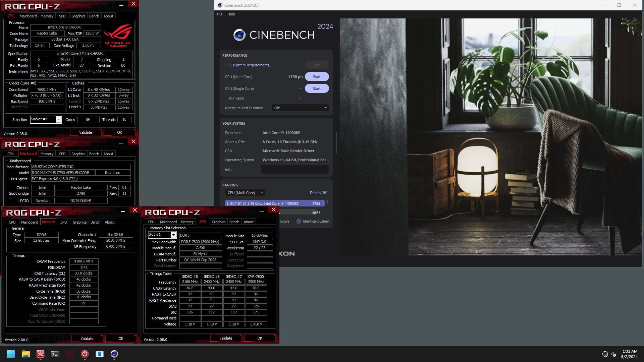The height and width of the screenshot is (362, 644).
Task: Click the Multiplier value x 76.0 (8.0 - 57.0)
Action: [x=47, y=95]
